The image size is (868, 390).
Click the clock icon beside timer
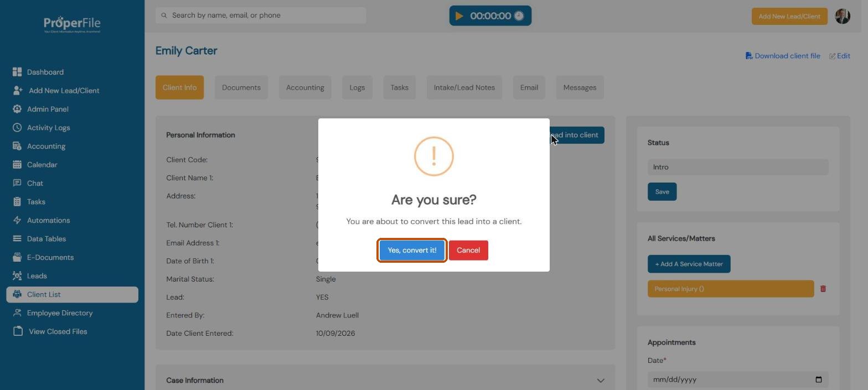(x=519, y=15)
